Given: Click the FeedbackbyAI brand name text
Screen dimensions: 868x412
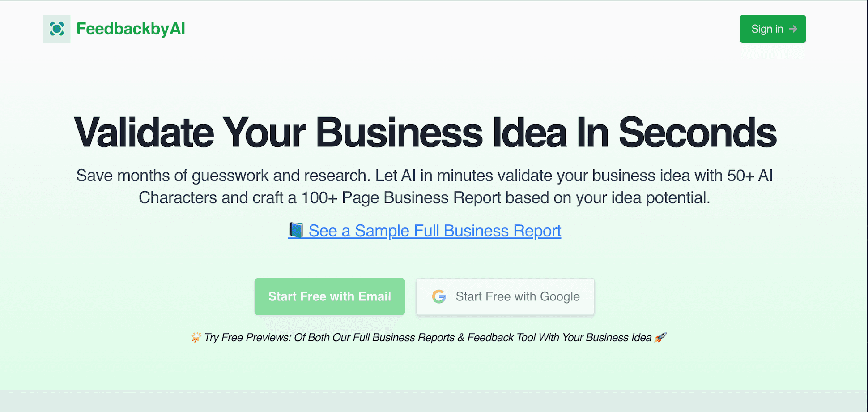Looking at the screenshot, I should point(131,29).
